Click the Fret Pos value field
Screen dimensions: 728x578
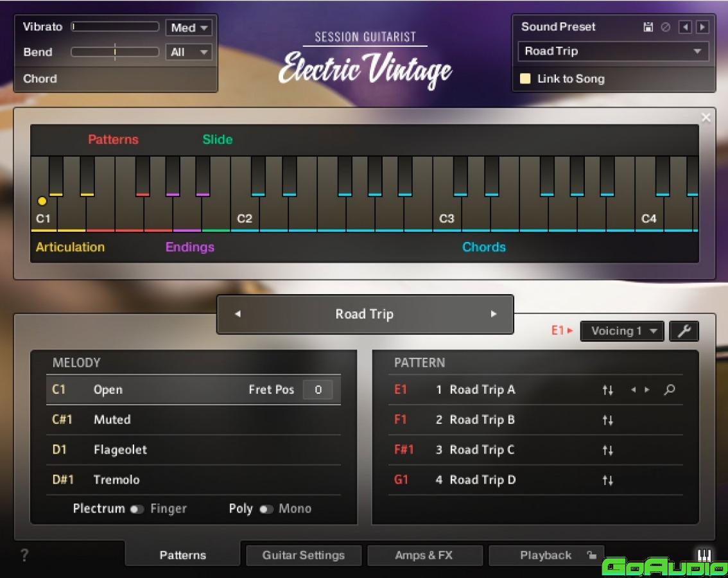pos(318,390)
